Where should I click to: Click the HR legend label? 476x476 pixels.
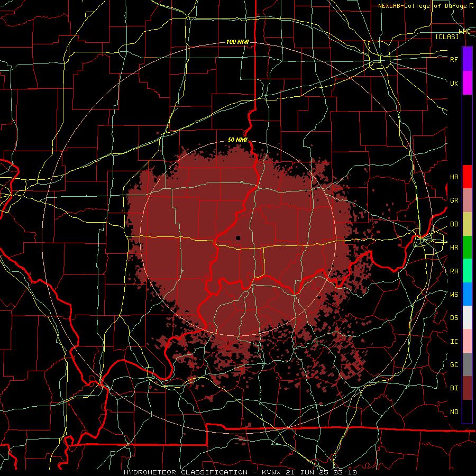[454, 248]
